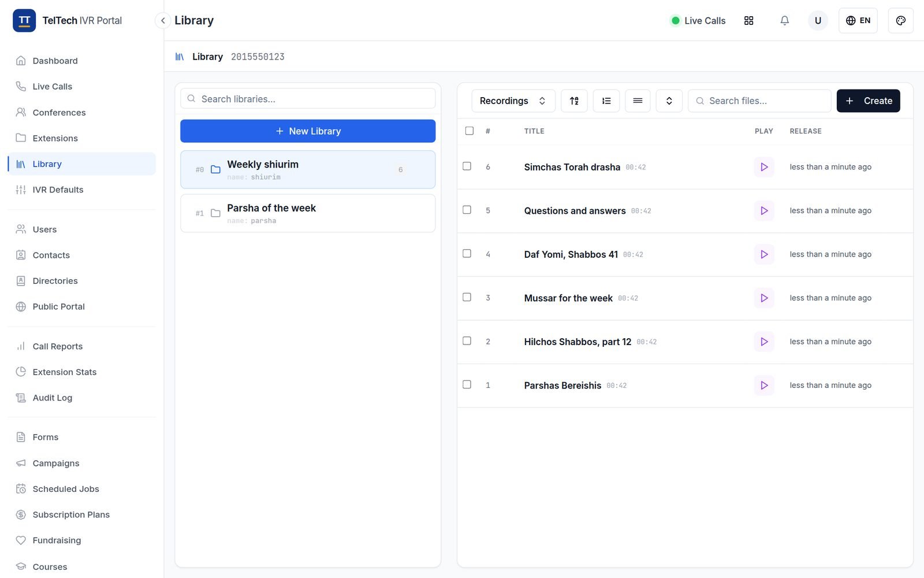This screenshot has width=924, height=578.
Task: Open the Recordings type dropdown
Action: tap(513, 101)
